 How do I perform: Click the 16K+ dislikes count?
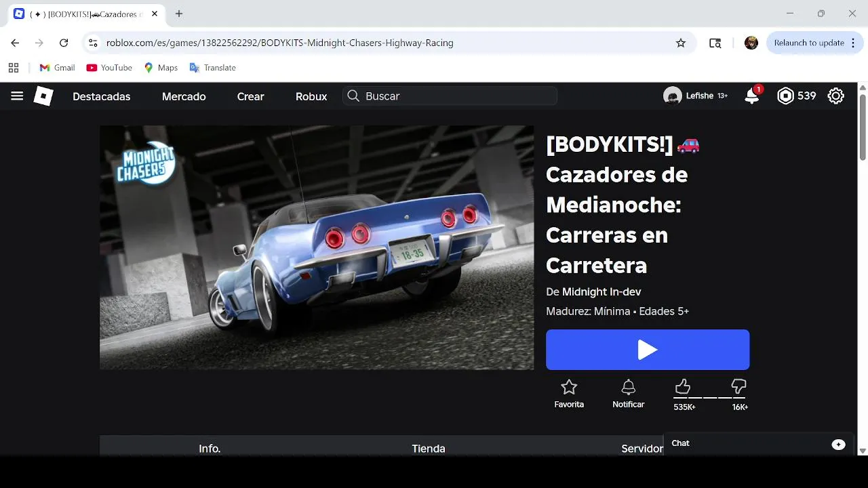(x=740, y=407)
